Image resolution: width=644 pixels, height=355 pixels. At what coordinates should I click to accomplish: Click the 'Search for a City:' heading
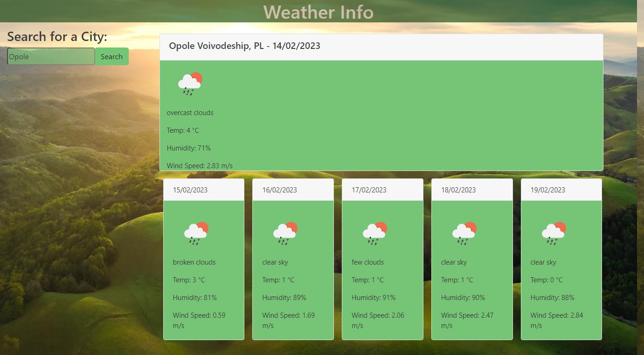57,36
